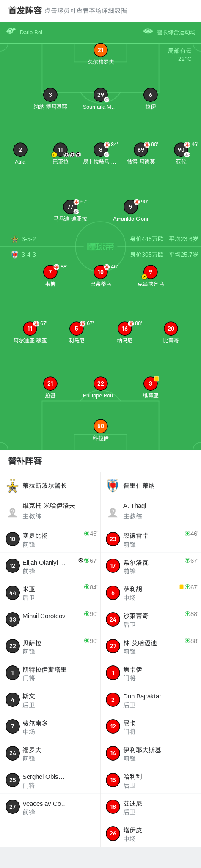Open 蒂拉斯波尔警长 team crest
The height and width of the screenshot is (868, 201).
pos(13,486)
